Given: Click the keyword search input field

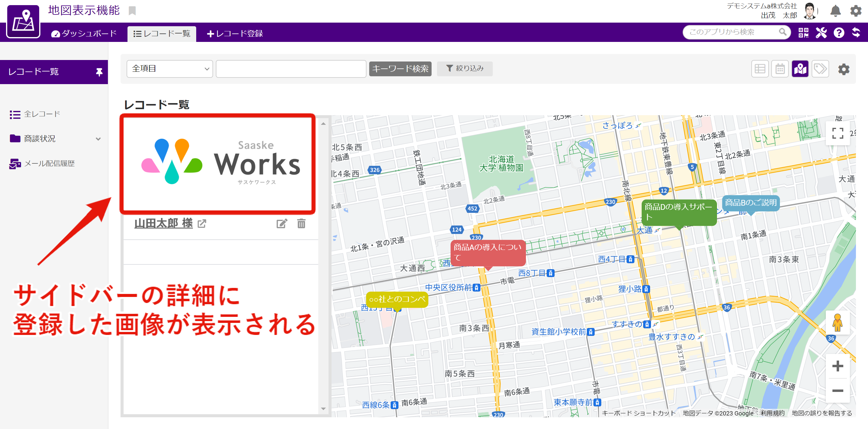Looking at the screenshot, I should [291, 69].
